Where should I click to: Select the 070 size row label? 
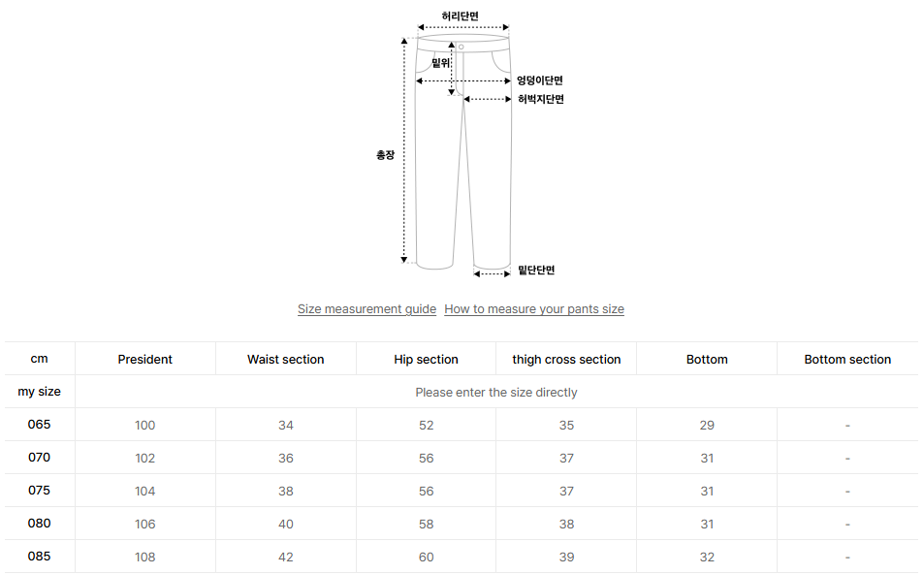[x=39, y=458]
